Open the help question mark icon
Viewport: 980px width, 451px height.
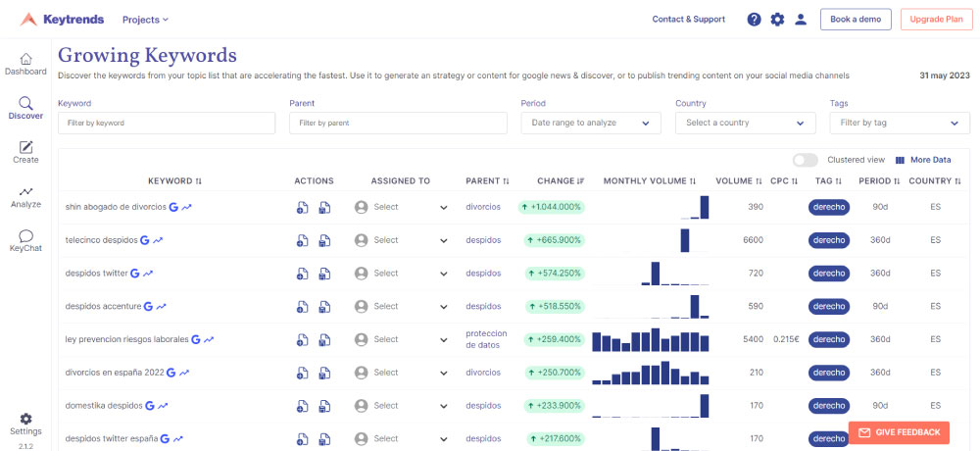(755, 20)
